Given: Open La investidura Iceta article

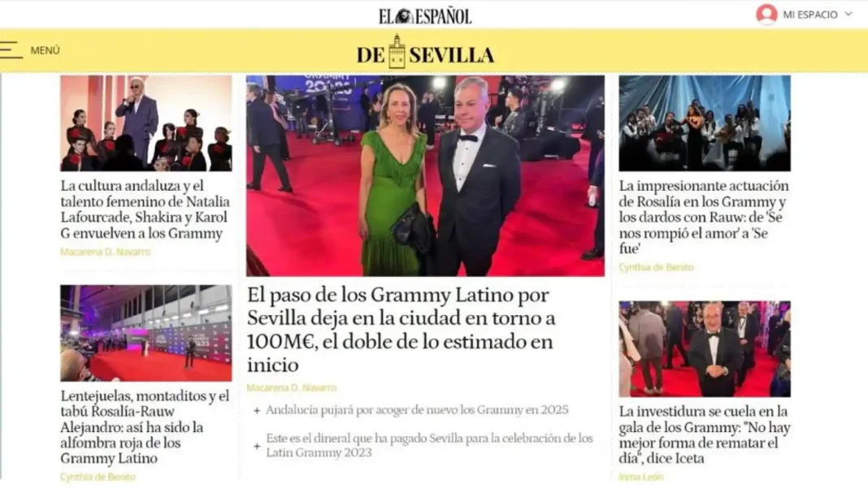Looking at the screenshot, I should tap(704, 435).
